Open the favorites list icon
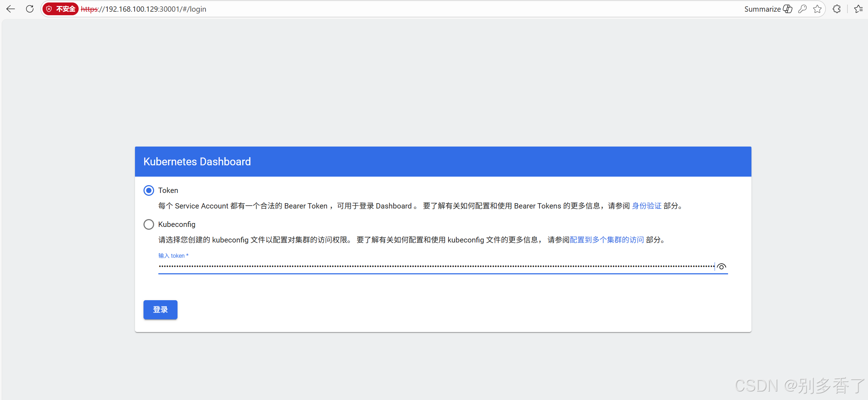The height and width of the screenshot is (400, 868). [858, 9]
